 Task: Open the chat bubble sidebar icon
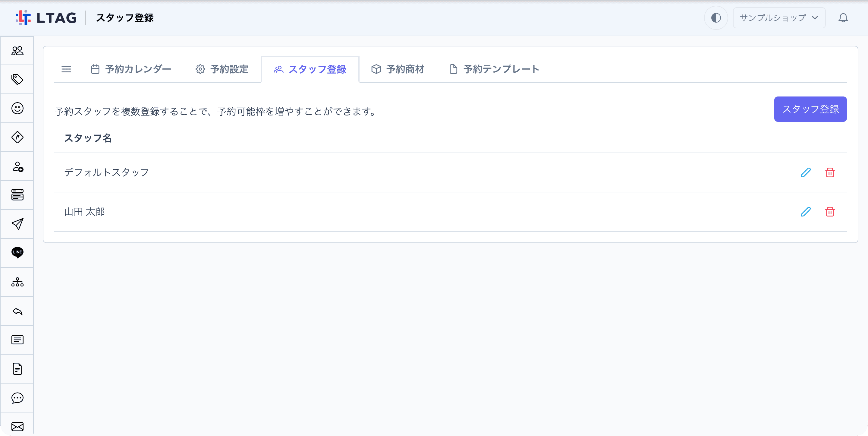[x=17, y=398]
